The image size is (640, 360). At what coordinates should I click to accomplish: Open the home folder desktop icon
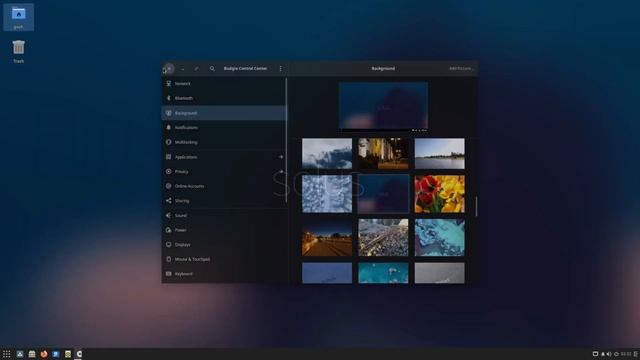pos(18,17)
